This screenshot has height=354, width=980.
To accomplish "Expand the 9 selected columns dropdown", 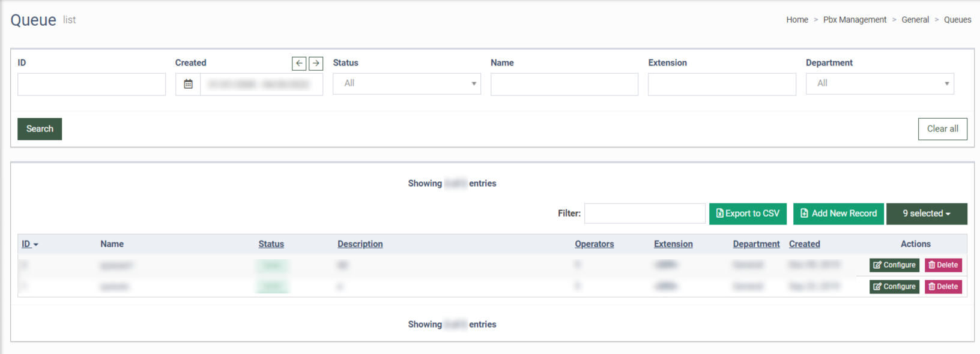I will click(927, 214).
